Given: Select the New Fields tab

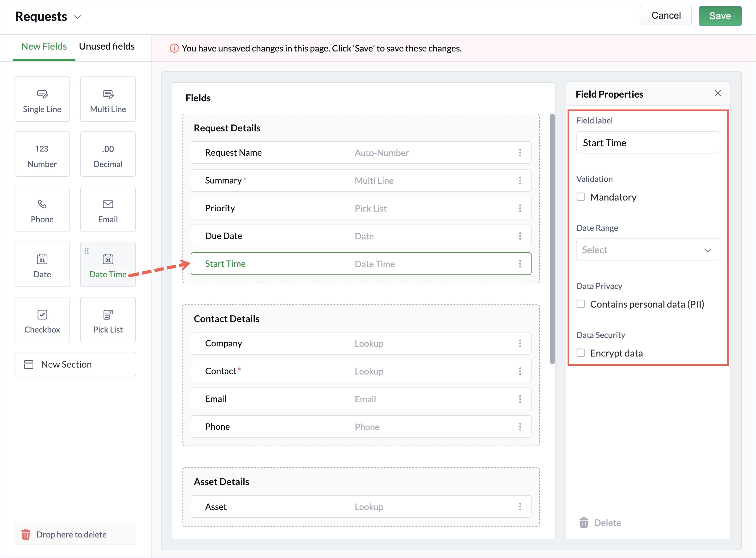Looking at the screenshot, I should [44, 47].
